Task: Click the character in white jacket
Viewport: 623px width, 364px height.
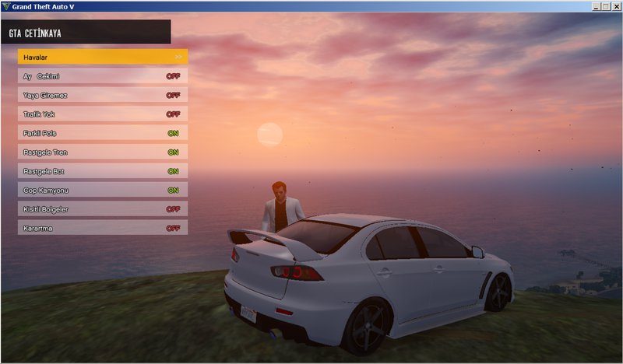Action: (282, 207)
